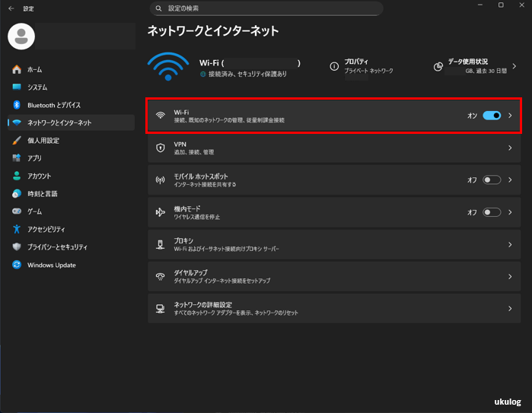Expand the VPN settings chevron
532x413 pixels.
(510, 148)
